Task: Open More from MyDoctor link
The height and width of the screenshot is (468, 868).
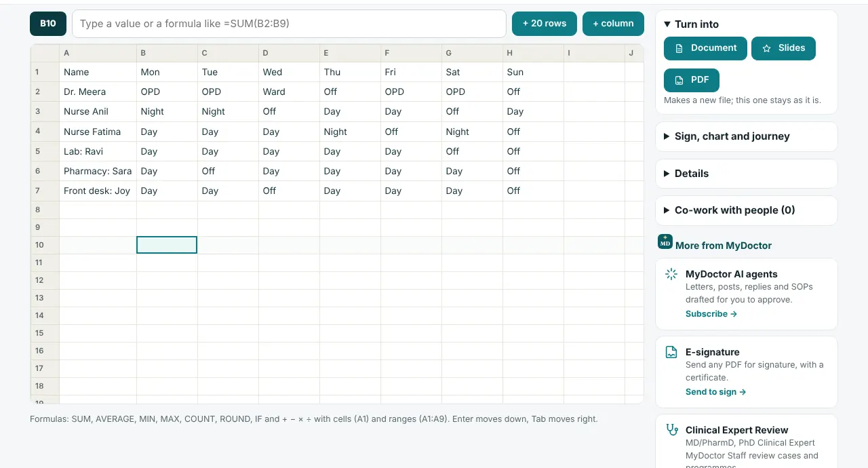Action: pos(724,246)
